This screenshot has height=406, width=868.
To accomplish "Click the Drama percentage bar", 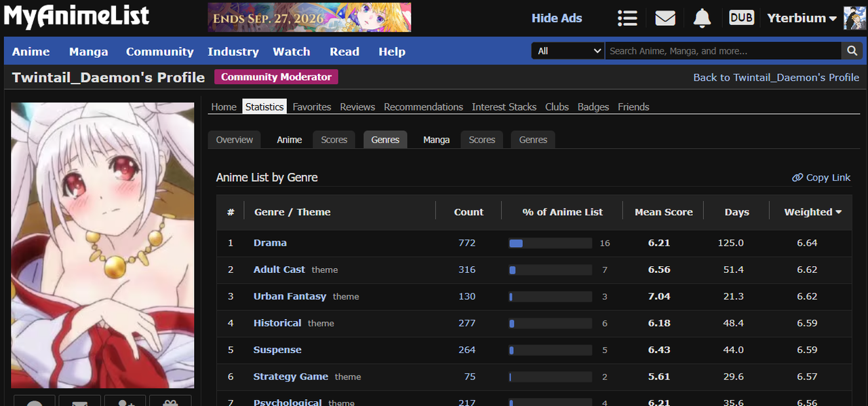I will pos(551,243).
